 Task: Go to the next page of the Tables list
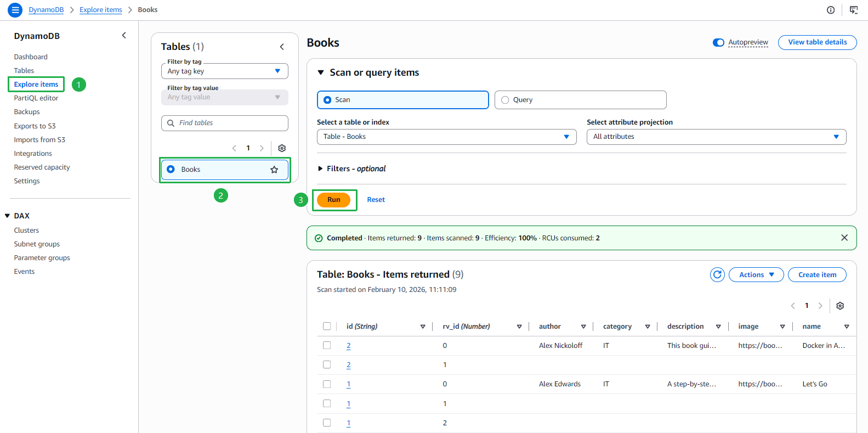262,148
